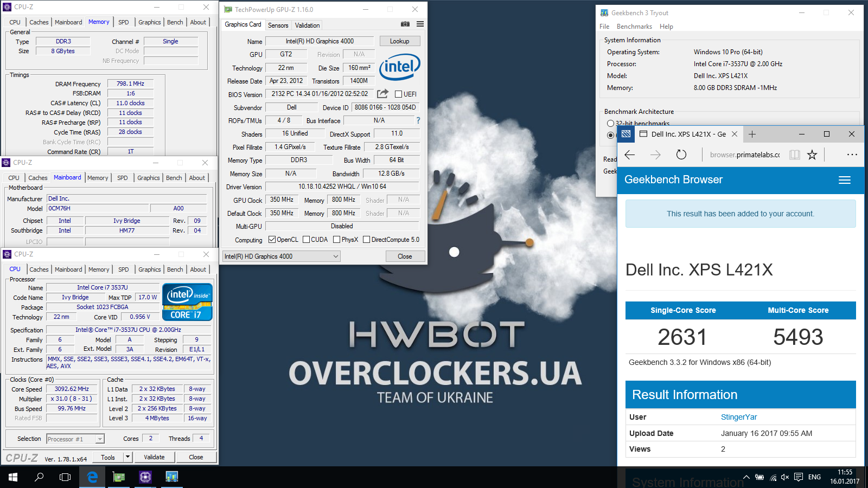This screenshot has width=868, height=488.
Task: Click the CPU-Z icon on taskbar
Action: click(145, 477)
